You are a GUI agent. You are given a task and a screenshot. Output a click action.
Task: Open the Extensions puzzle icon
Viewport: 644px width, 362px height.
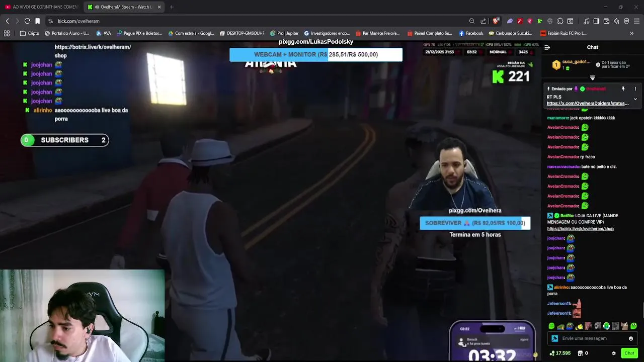click(x=560, y=21)
